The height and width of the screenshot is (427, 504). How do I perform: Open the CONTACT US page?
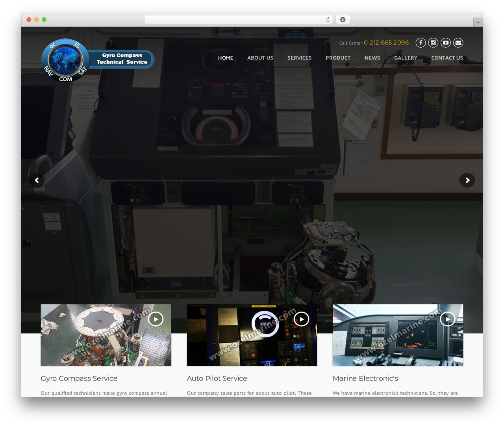click(x=447, y=58)
